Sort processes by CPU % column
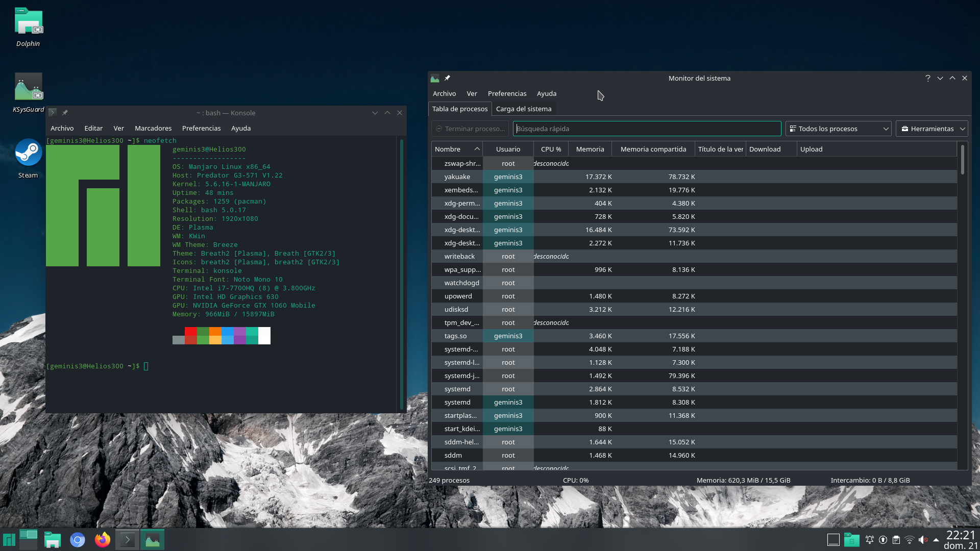 pos(551,149)
